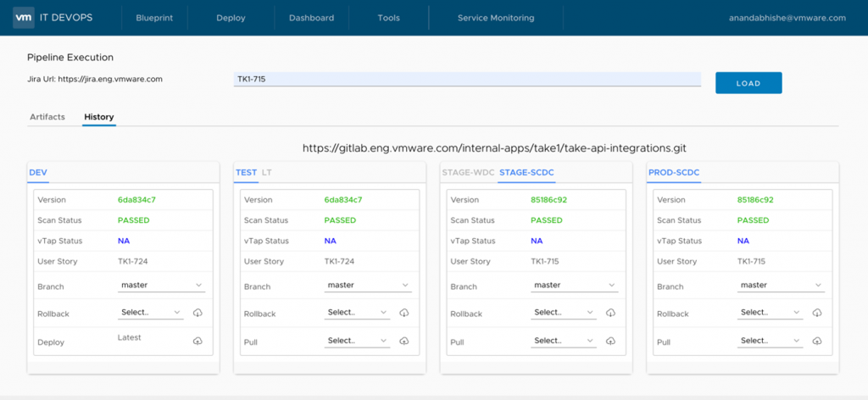
Task: Click TEST Rollback cloud icon
Action: pos(404,313)
